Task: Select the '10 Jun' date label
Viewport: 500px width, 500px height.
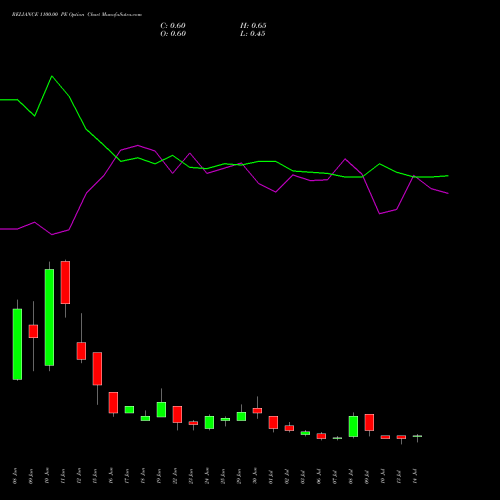Action: click(x=47, y=476)
